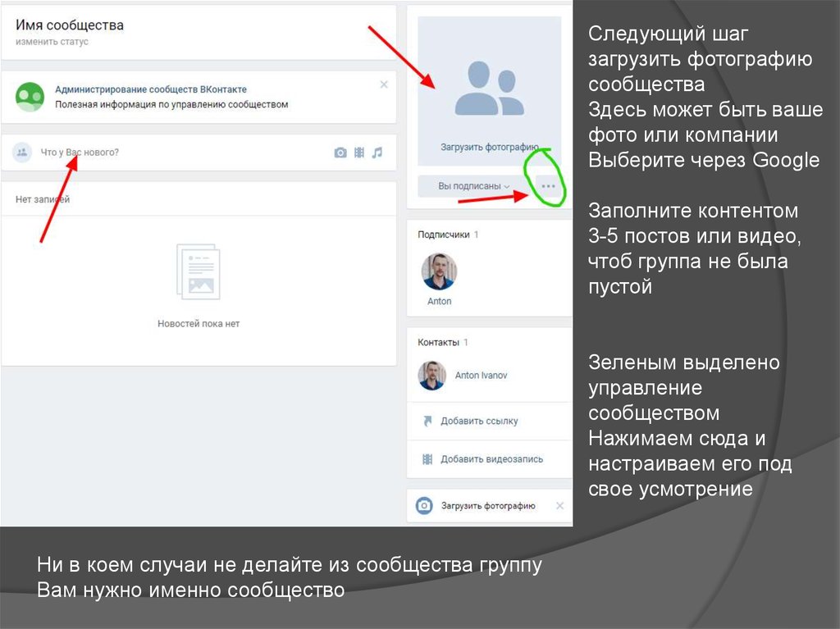Click изменить статус under community name
The height and width of the screenshot is (629, 840).
point(52,42)
